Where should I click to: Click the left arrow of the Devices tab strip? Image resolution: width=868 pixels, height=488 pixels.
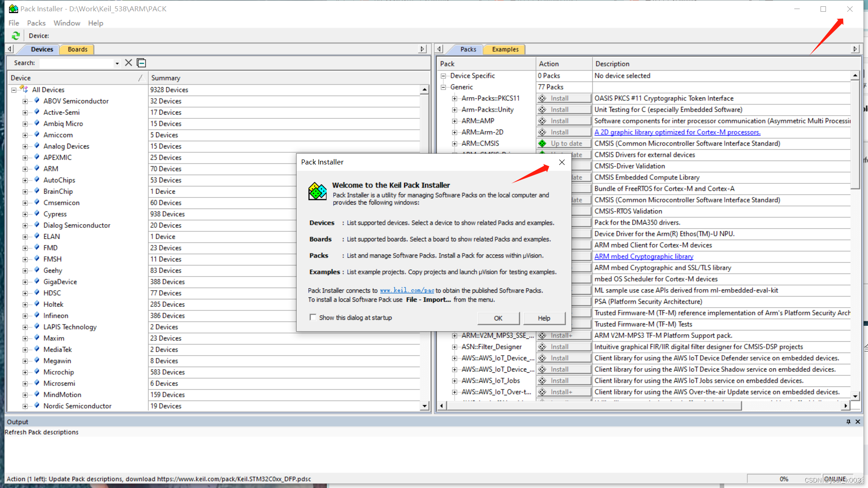[10, 49]
